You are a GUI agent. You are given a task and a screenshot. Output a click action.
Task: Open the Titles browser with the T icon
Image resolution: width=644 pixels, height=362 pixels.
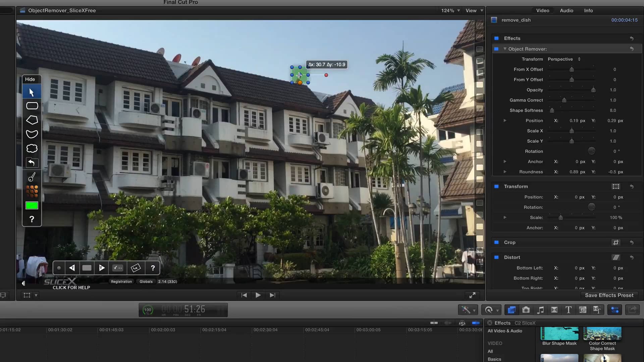pos(568,310)
